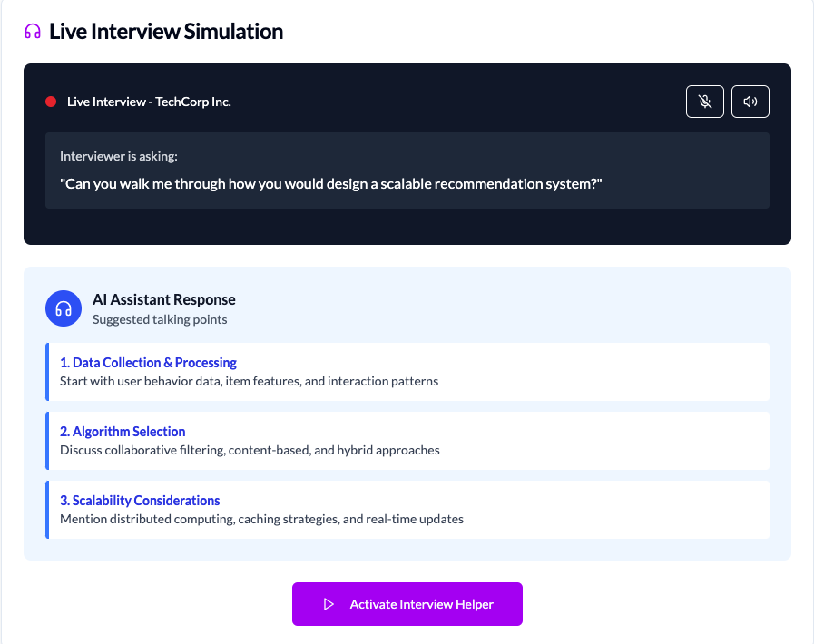The image size is (814, 644).
Task: Click the play icon in Activate Interview Helper
Action: [x=329, y=604]
